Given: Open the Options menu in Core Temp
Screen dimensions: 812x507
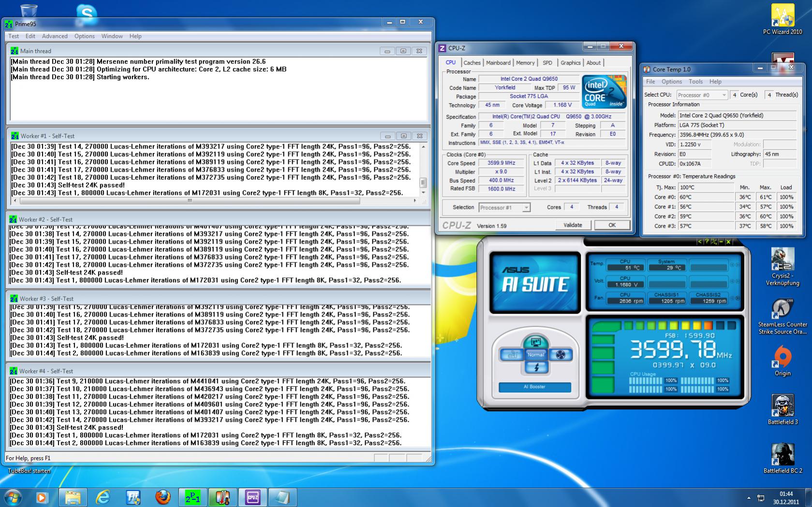Looking at the screenshot, I should click(672, 82).
